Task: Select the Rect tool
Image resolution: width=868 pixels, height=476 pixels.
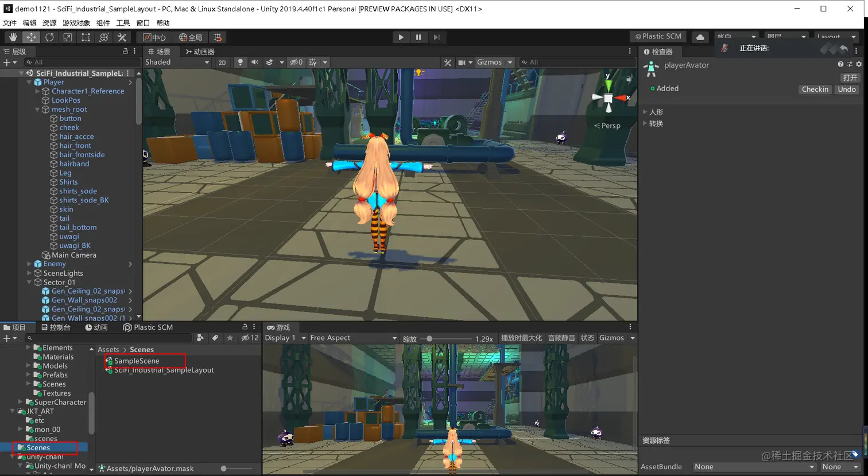Action: coord(86,37)
